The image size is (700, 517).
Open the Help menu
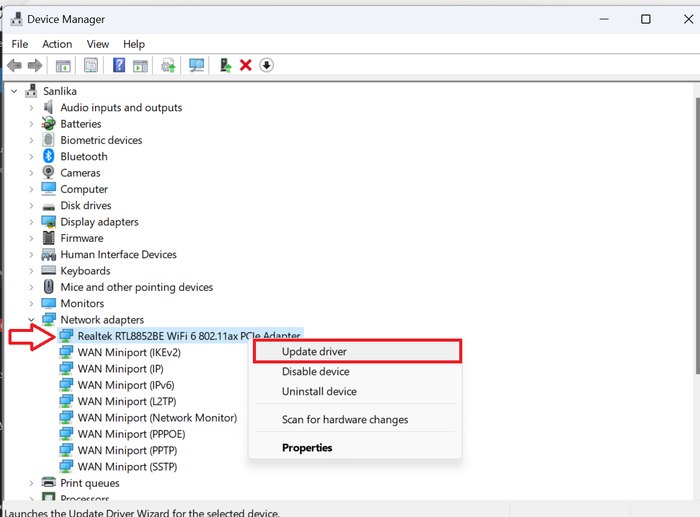pyautogui.click(x=134, y=44)
